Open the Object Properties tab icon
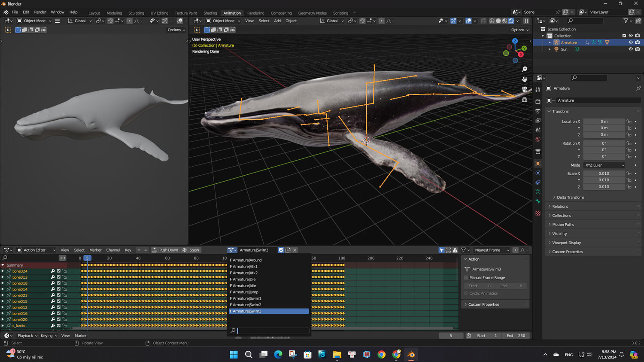This screenshot has width=644, height=362. (538, 164)
